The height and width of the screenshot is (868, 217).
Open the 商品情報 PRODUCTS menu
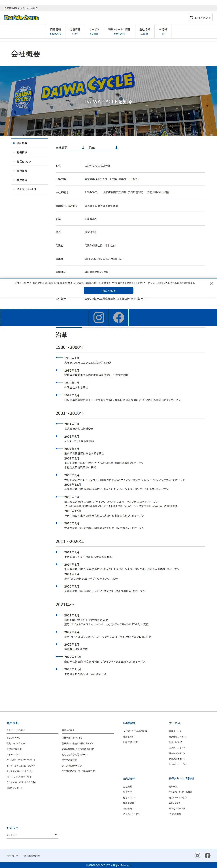pos(56,31)
